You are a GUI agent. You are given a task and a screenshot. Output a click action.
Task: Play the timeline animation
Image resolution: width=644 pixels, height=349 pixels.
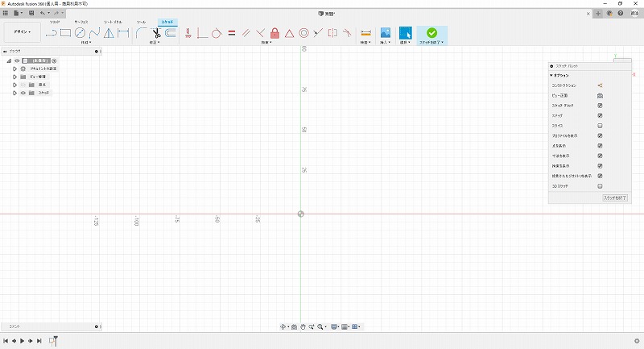point(23,341)
